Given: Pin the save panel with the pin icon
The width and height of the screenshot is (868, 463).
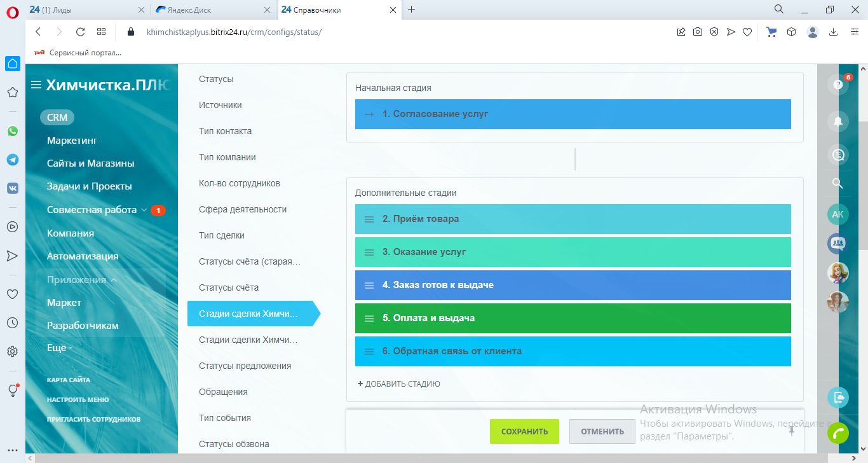Looking at the screenshot, I should [792, 431].
